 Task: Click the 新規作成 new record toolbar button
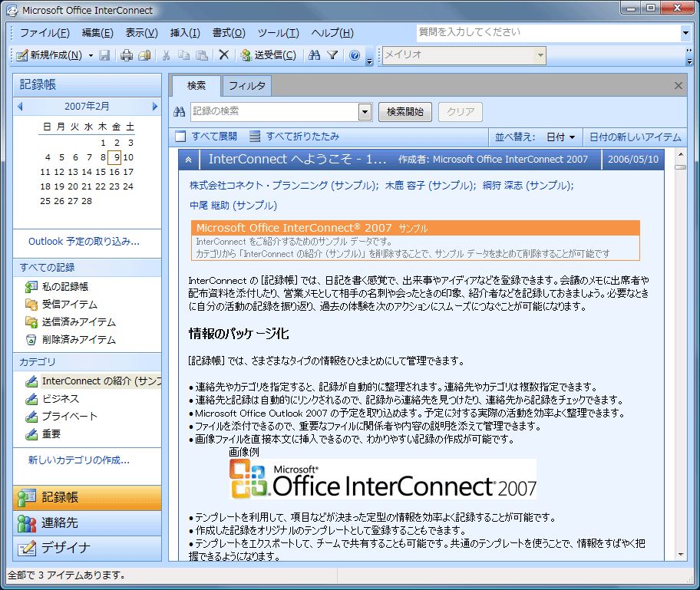point(49,55)
